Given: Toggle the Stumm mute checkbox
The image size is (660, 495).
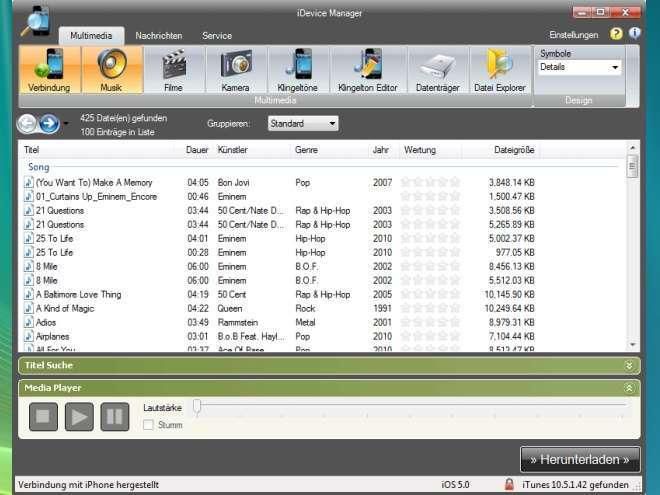Looking at the screenshot, I should 148,425.
